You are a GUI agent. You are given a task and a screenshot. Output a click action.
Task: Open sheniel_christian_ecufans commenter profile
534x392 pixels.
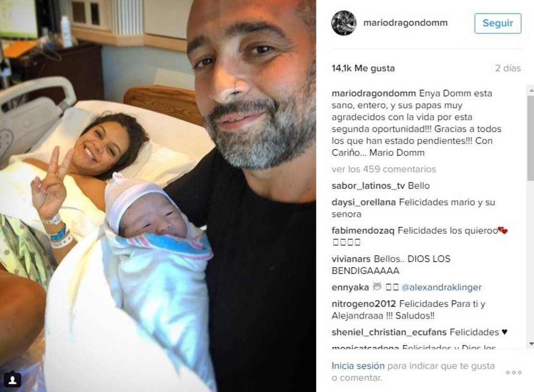coord(389,332)
